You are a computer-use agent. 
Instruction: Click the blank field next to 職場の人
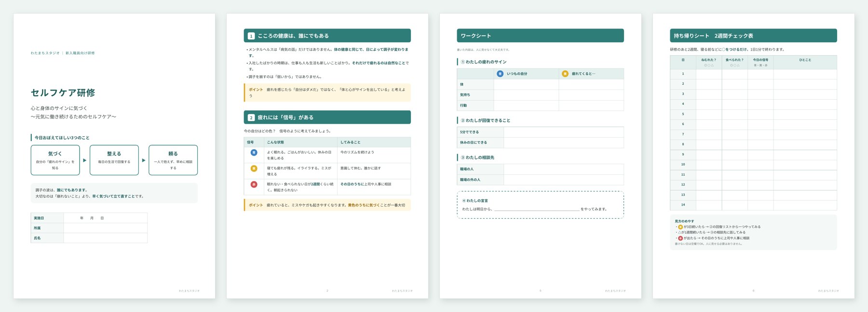click(564, 169)
